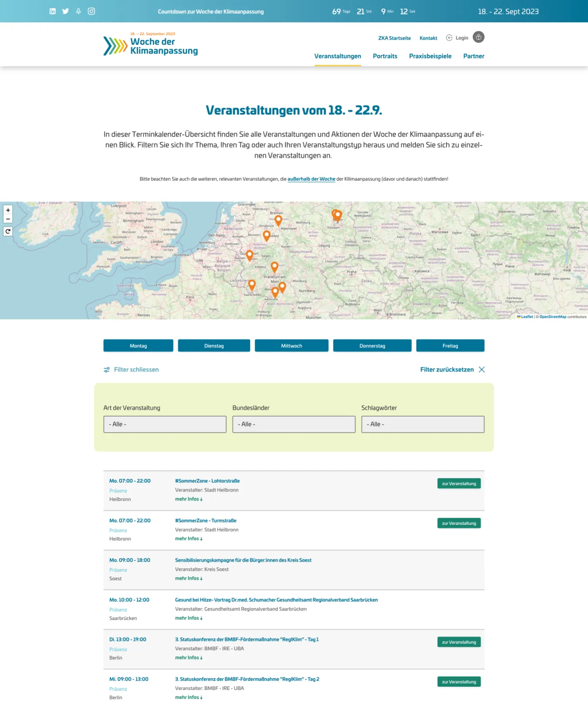Open the #SommerZone - Lohtorstraße event title
Viewport: 588px width, 706px height.
[x=207, y=481]
